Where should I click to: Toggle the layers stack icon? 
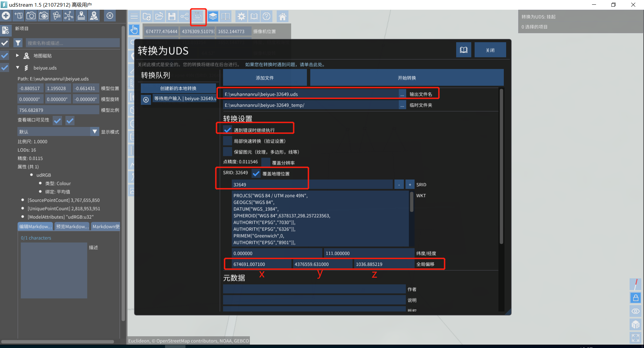213,16
